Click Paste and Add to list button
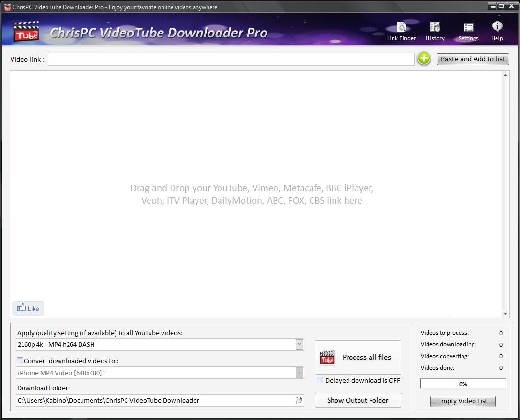This screenshot has width=520, height=420. tap(473, 59)
